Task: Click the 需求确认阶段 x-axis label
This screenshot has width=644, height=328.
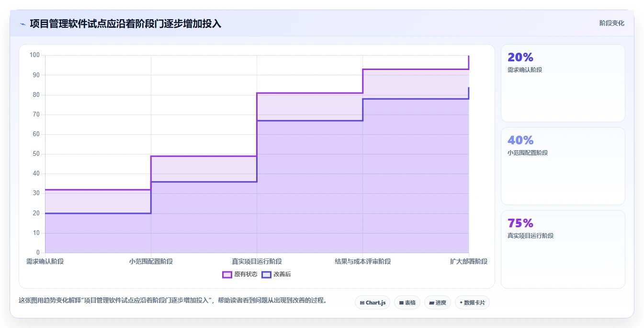Action: click(x=45, y=261)
